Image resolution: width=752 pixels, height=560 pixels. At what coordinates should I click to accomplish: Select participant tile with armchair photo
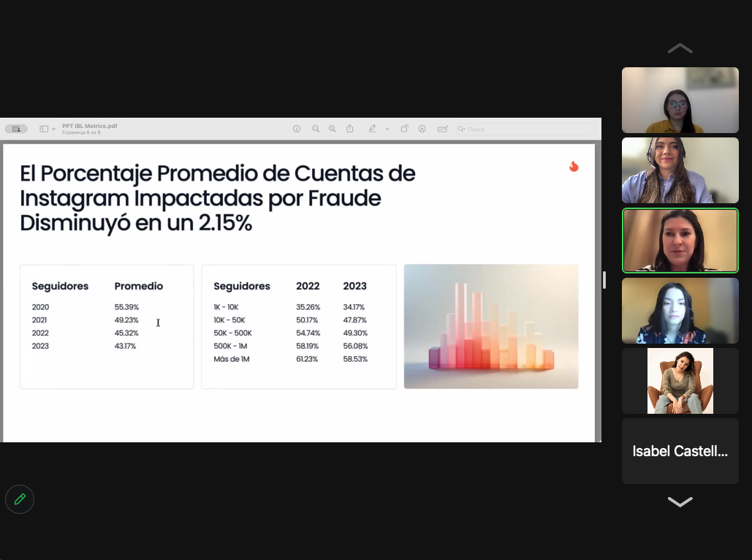(x=680, y=381)
